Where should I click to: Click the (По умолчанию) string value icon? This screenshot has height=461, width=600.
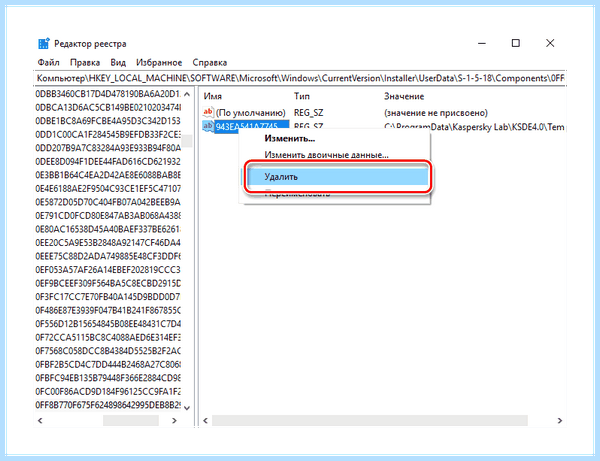pyautogui.click(x=208, y=112)
